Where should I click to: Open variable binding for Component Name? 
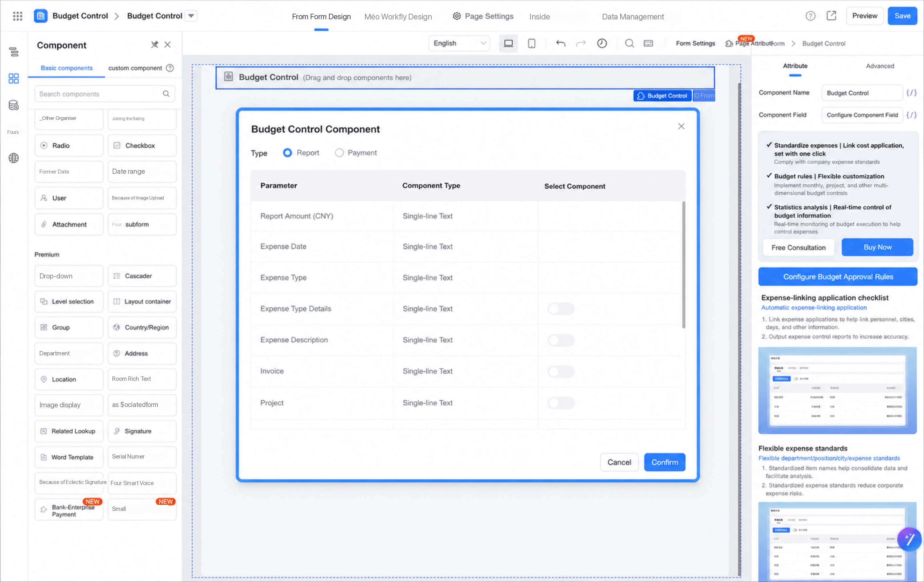911,93
